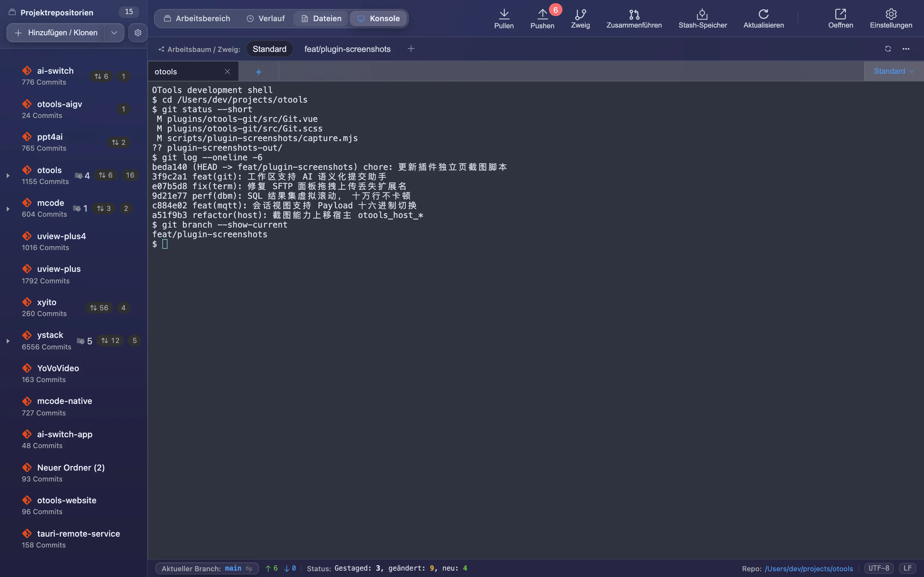Refresh the worktree list icon
The height and width of the screenshot is (577, 924).
click(x=888, y=49)
